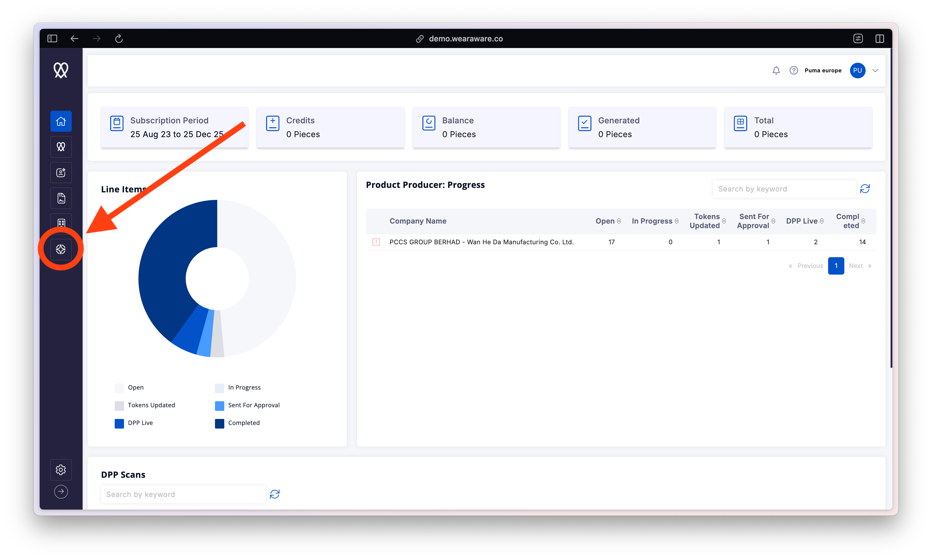Open Settings gear in the sidebar
The width and height of the screenshot is (932, 560).
tap(61, 470)
